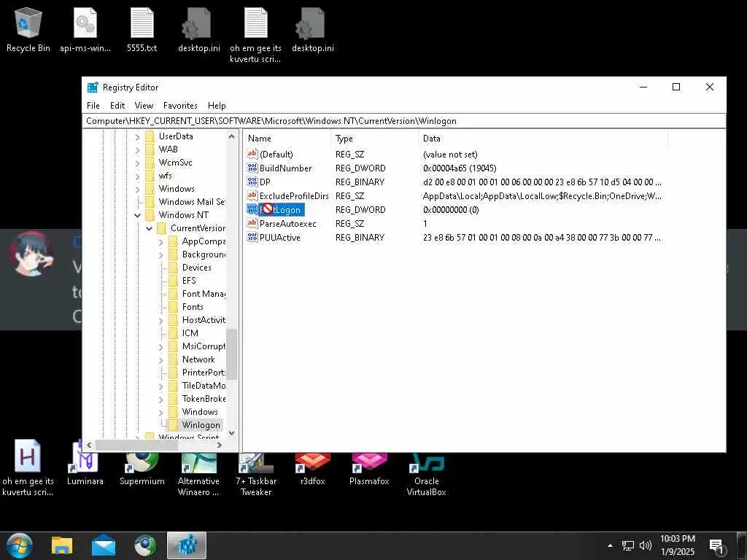Viewport: 747px width, 560px height.
Task: Select the BuildNumber value
Action: point(285,168)
